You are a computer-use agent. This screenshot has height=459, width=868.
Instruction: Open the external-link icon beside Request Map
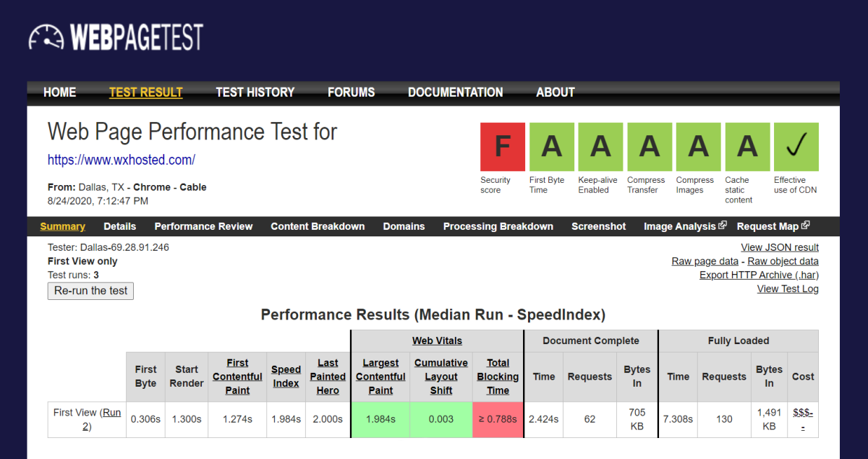(x=806, y=226)
